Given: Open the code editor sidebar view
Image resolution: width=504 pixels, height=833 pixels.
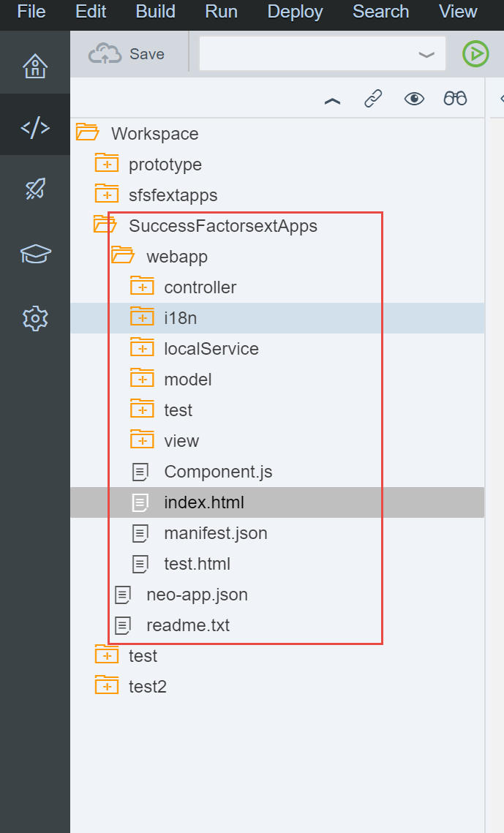Looking at the screenshot, I should 34,124.
